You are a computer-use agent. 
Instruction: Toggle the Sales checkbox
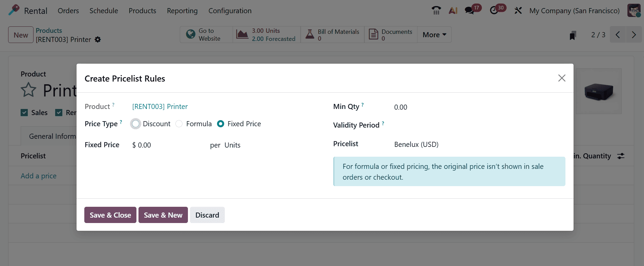(24, 113)
